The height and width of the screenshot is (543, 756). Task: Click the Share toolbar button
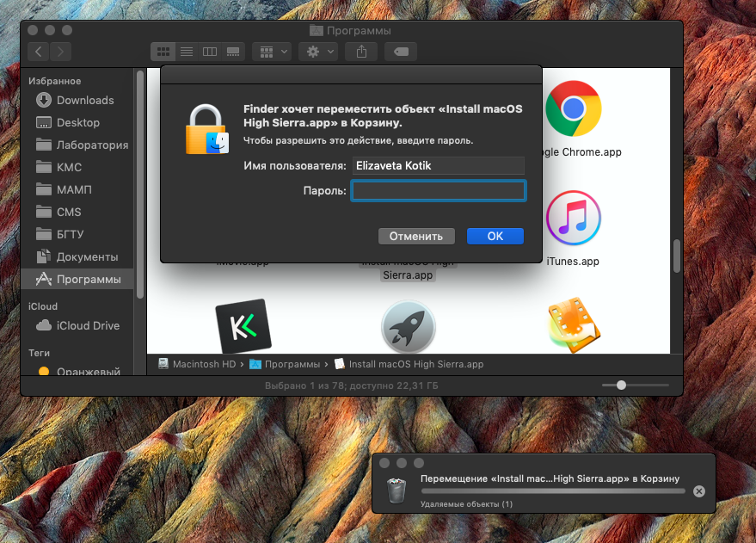[361, 52]
